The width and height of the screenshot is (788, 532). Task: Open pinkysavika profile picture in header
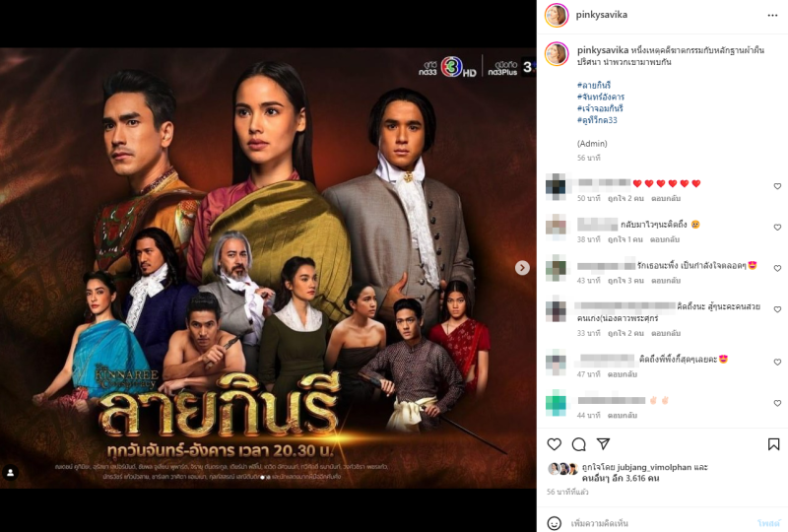click(x=557, y=15)
